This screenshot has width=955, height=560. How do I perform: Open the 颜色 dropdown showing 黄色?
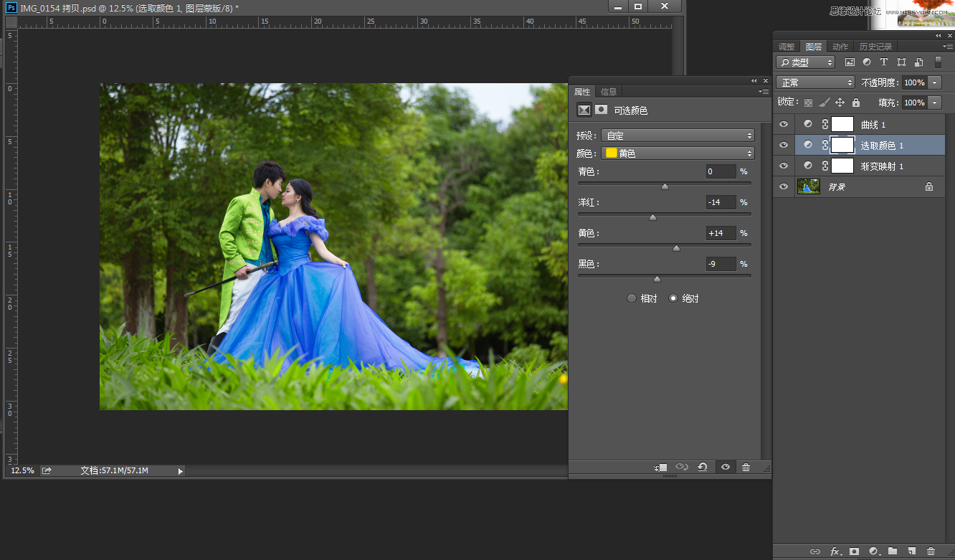[678, 153]
